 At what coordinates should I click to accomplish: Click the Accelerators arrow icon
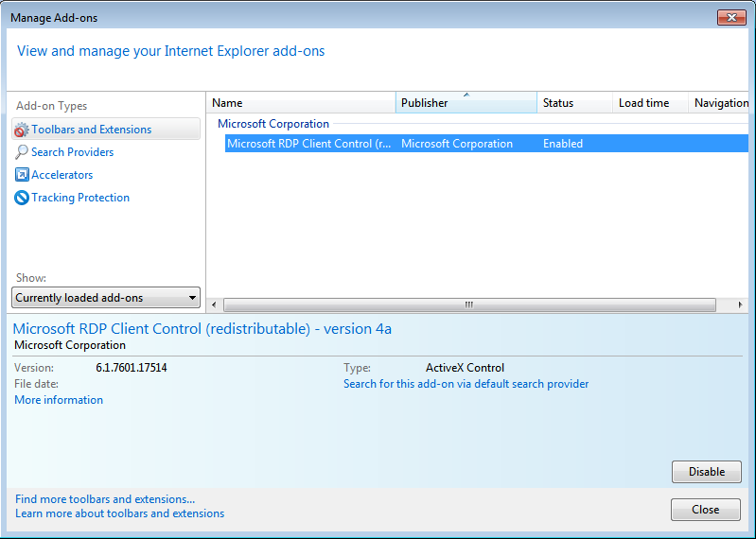pos(22,175)
